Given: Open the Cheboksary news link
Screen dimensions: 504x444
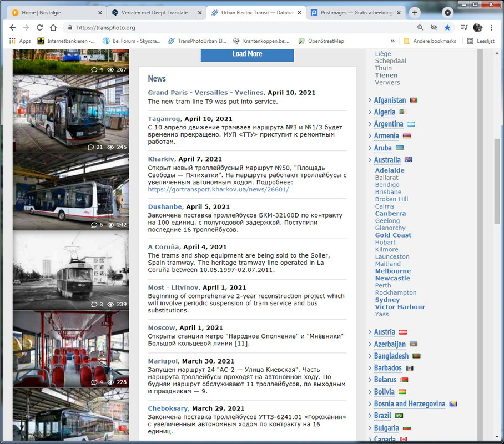Looking at the screenshot, I should [x=168, y=408].
